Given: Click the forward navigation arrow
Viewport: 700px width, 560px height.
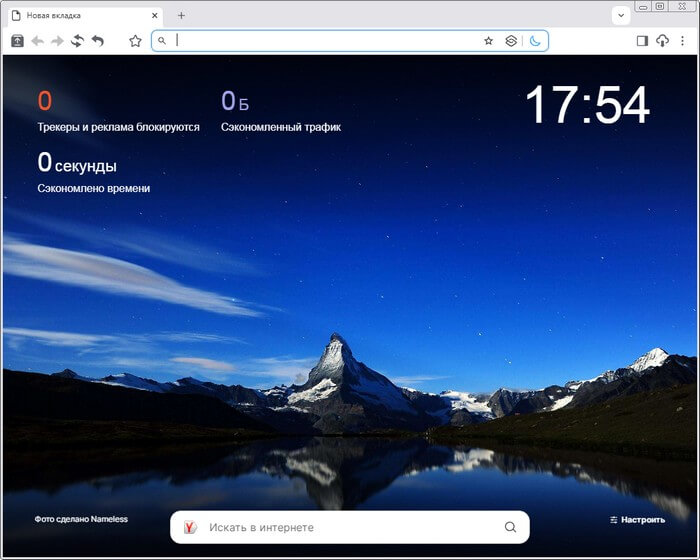Looking at the screenshot, I should point(57,41).
